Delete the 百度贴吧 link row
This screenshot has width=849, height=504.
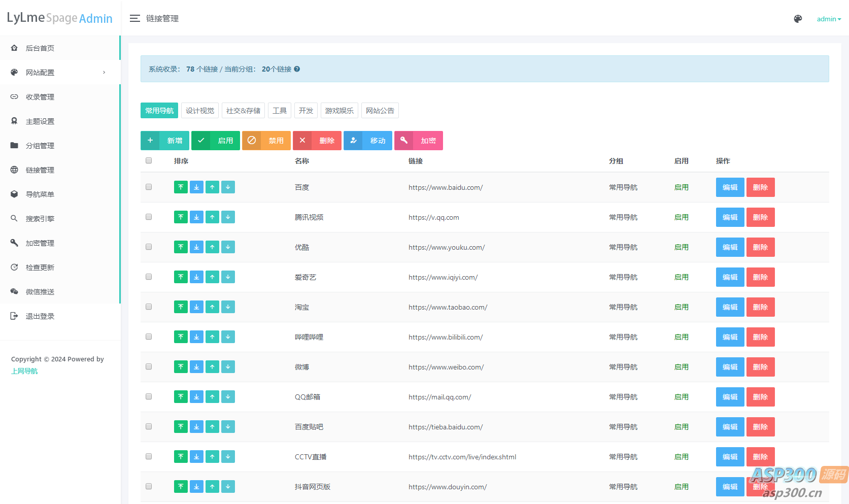[760, 427]
